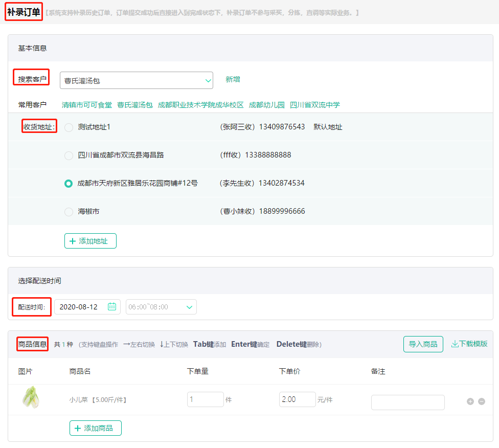Click the order price input showing 2.00

298,399
